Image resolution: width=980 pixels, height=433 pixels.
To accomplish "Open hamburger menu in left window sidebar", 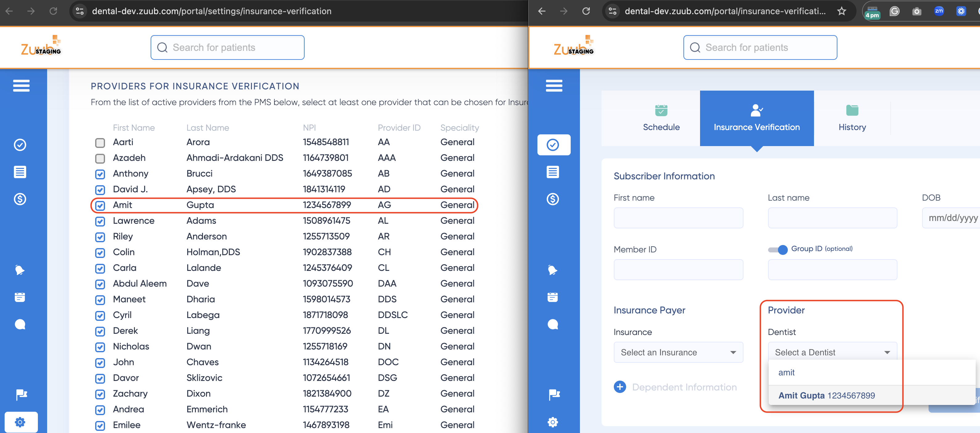I will click(x=21, y=86).
